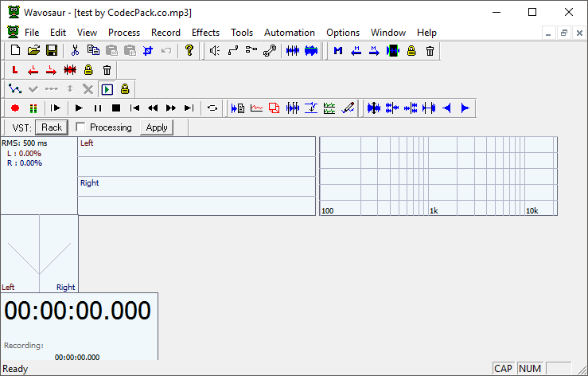Click the Apply button
The image size is (588, 376).
pyautogui.click(x=157, y=127)
